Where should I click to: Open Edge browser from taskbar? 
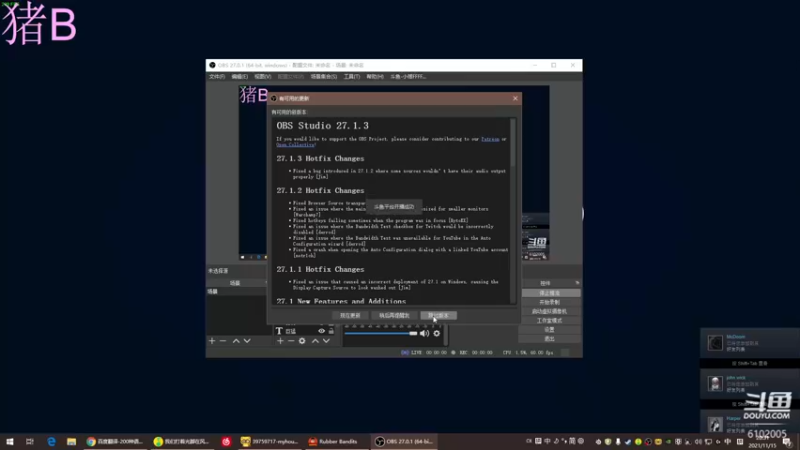pos(51,441)
